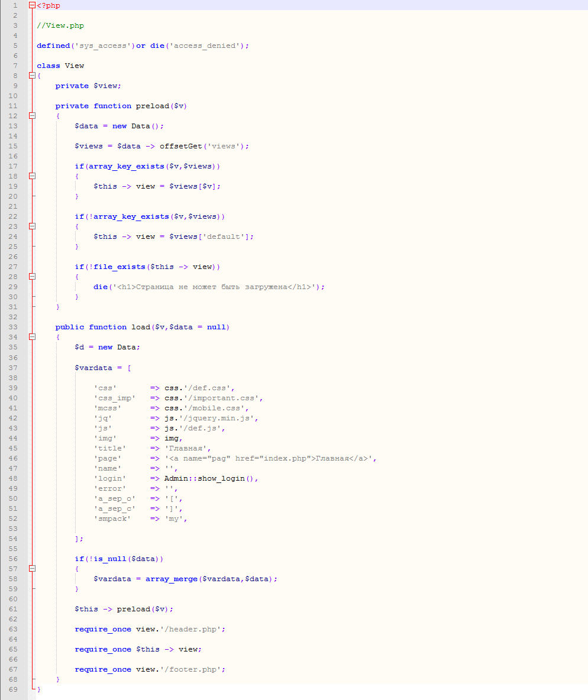The width and height of the screenshot is (588, 700).
Task: Collapse the load function fold marker at line 34
Action: 32,336
